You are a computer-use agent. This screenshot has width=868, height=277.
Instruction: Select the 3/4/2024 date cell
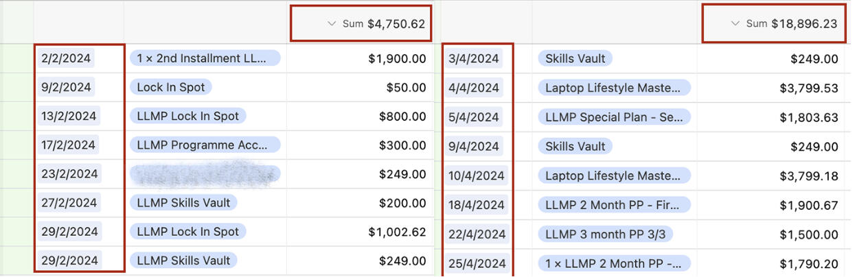click(x=473, y=58)
